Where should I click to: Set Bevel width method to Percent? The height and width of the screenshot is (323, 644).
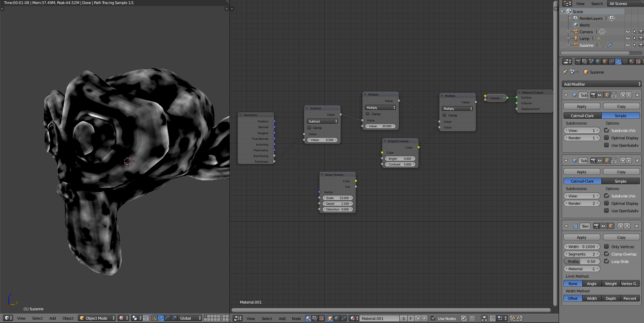(630, 298)
